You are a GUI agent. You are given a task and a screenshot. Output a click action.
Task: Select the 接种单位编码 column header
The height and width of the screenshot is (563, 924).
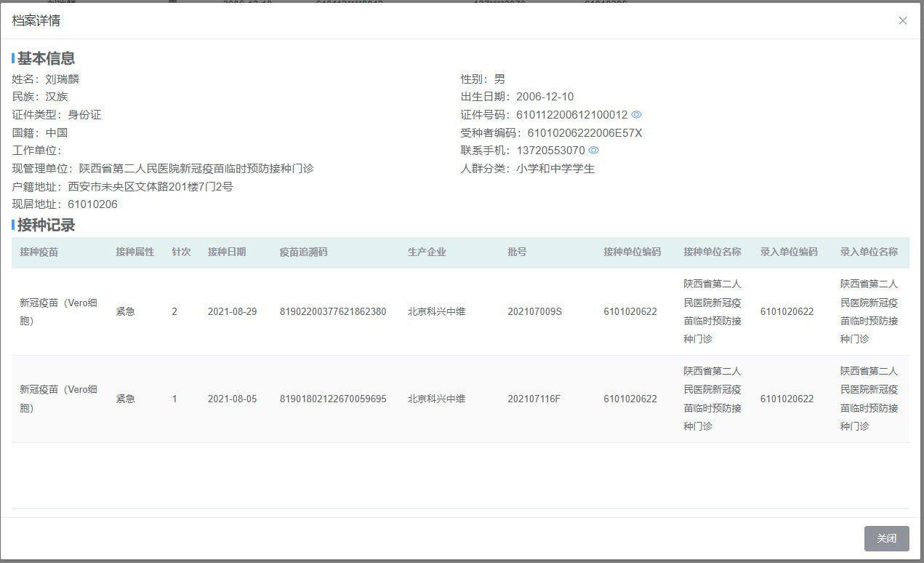tap(632, 252)
